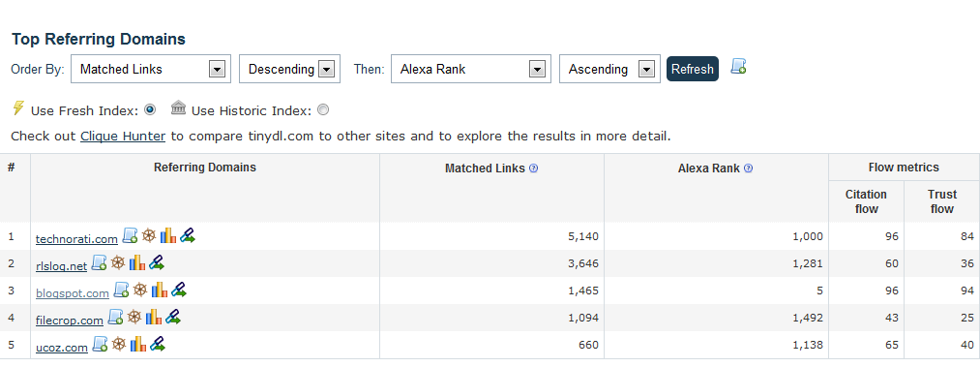
Task: Click the scroll-plus report icon beside filecrop.com
Action: pyautogui.click(x=116, y=317)
